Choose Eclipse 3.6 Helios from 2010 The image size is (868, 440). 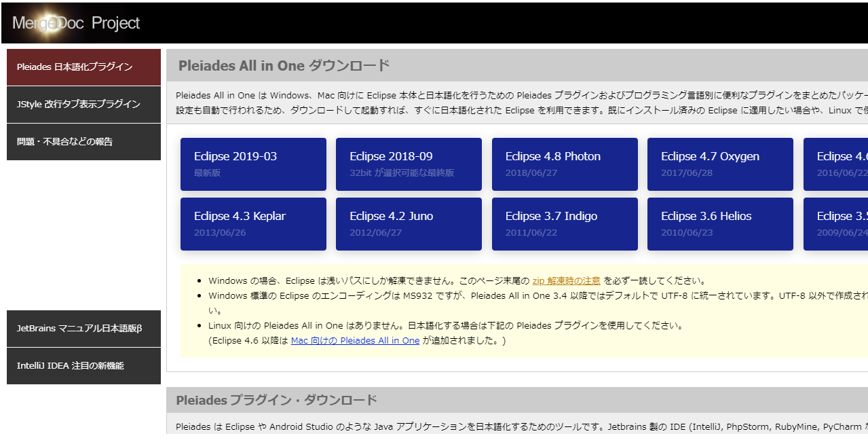click(x=719, y=224)
